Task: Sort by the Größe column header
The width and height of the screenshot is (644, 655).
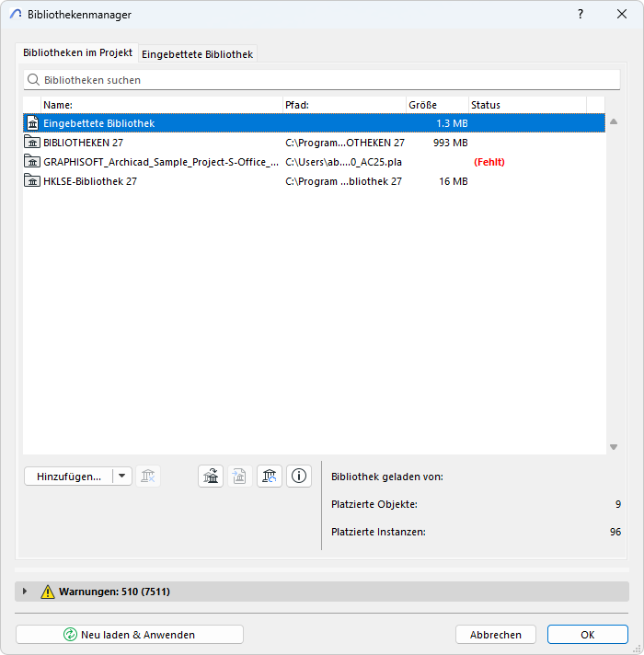Action: tap(437, 105)
